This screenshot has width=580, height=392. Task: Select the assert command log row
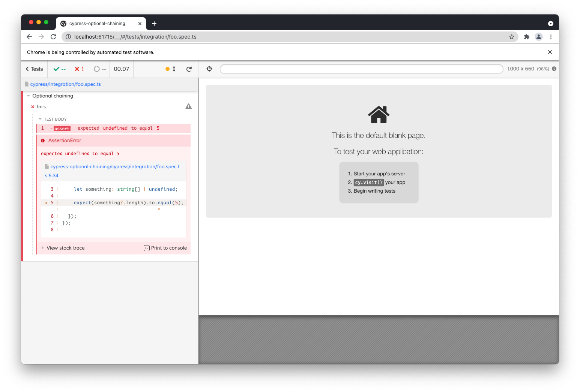pos(114,128)
